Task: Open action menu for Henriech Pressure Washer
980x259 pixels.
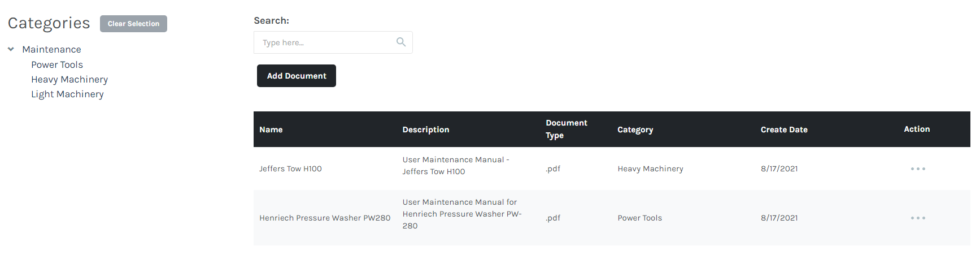Action: pyautogui.click(x=917, y=218)
